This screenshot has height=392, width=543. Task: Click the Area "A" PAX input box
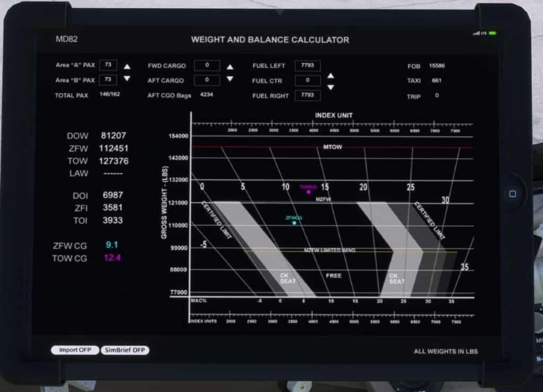[108, 65]
